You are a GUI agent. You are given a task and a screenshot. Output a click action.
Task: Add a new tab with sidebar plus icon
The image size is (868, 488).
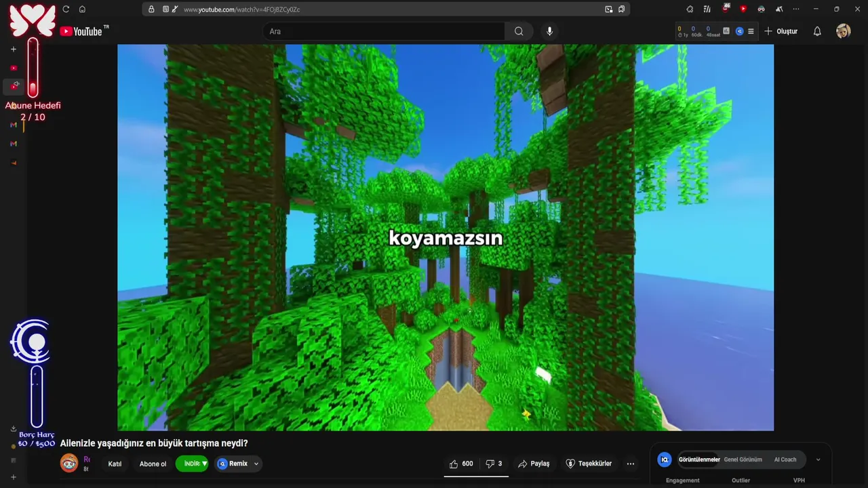coord(13,49)
